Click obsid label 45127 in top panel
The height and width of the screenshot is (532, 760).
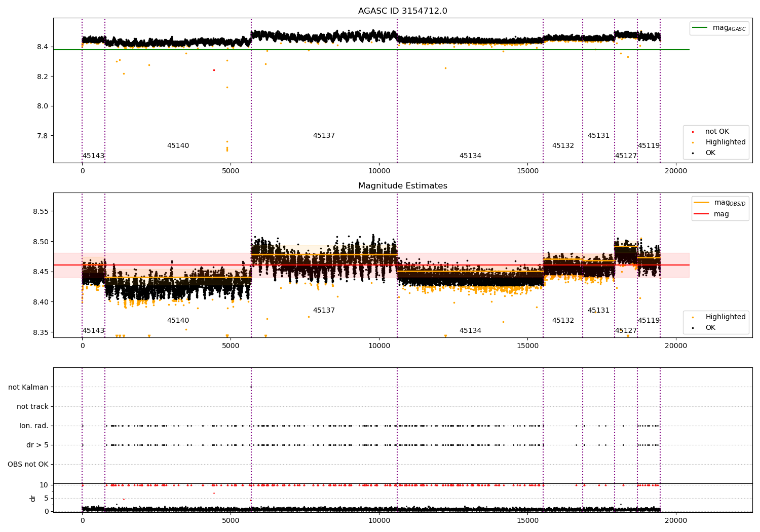tap(626, 156)
